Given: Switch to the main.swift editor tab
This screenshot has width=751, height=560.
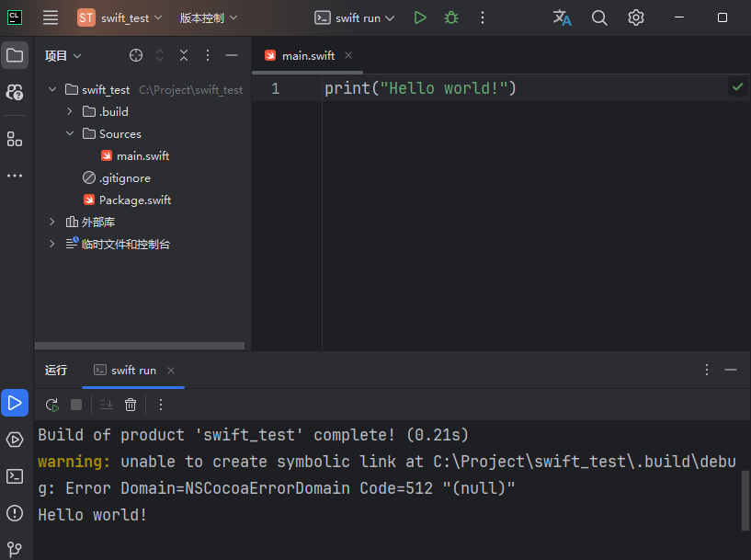Looking at the screenshot, I should tap(307, 54).
